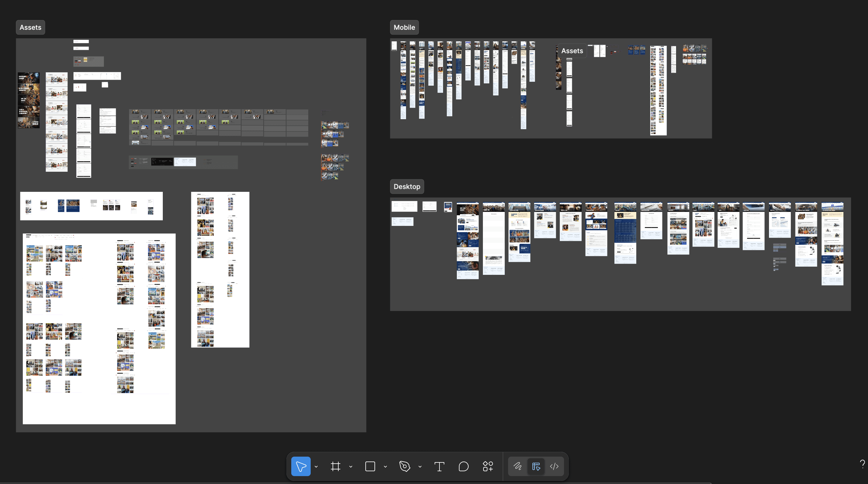This screenshot has height=484, width=868.
Task: Toggle Dev Mode code view
Action: (x=554, y=466)
